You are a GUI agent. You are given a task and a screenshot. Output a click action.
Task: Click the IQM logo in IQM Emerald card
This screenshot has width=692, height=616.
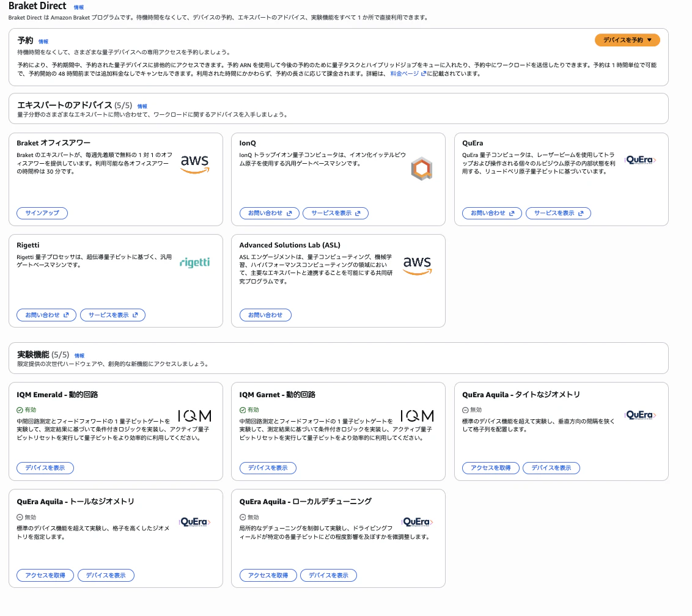[194, 416]
